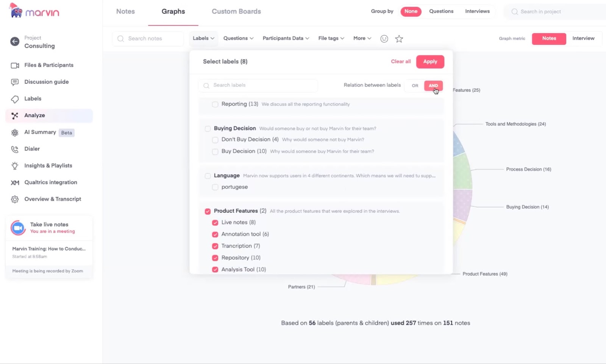Select the Graphs tab

click(173, 11)
